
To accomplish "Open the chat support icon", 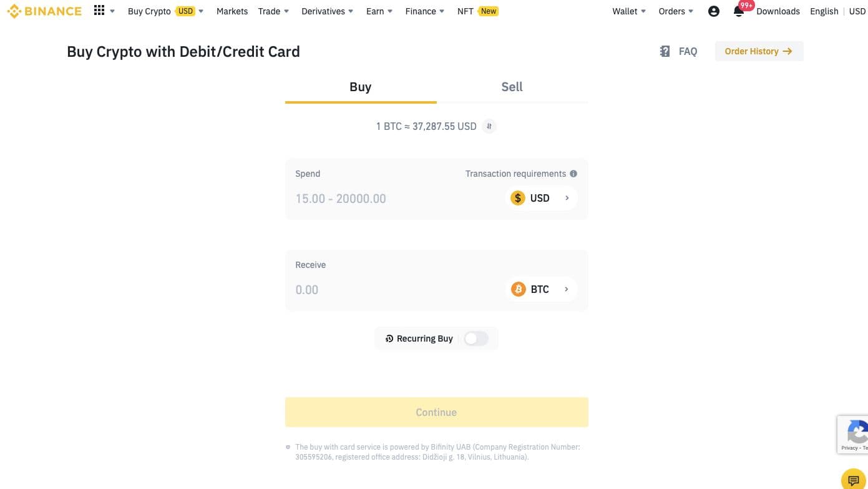I will coord(854,480).
